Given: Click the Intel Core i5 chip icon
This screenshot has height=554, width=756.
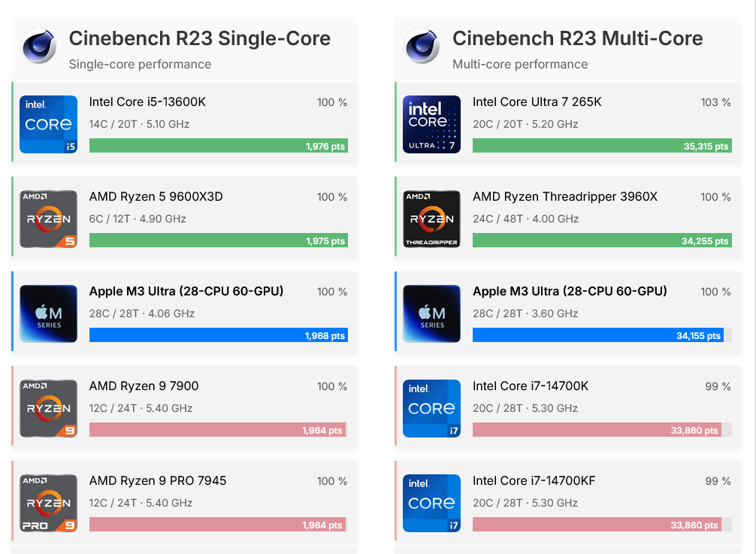Looking at the screenshot, I should [48, 124].
